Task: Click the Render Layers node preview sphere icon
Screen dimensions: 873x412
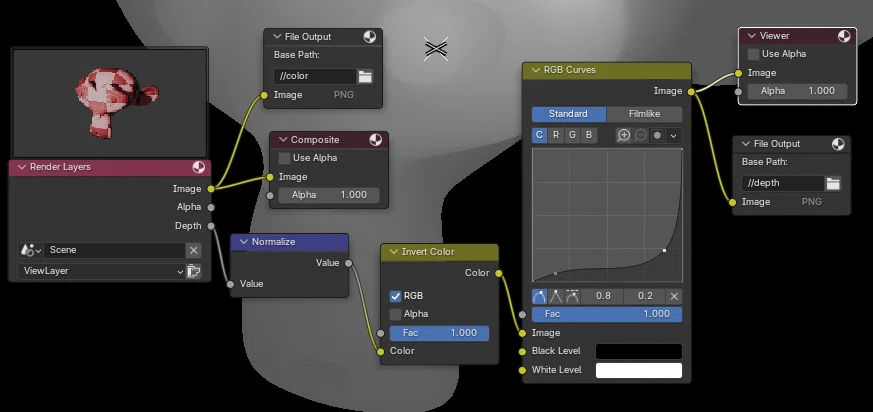Action: (x=198, y=167)
